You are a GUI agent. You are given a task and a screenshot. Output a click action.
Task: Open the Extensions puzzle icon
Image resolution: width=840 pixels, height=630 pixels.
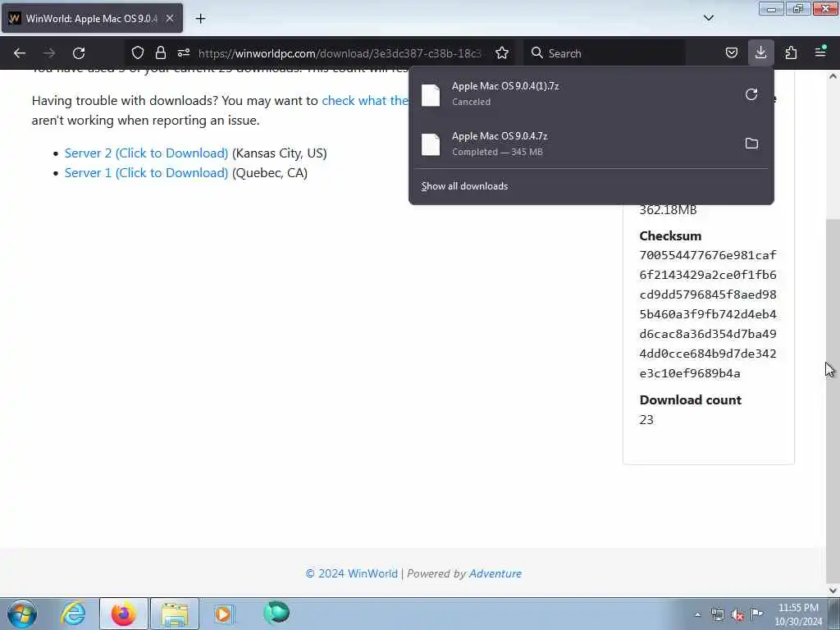pos(791,53)
